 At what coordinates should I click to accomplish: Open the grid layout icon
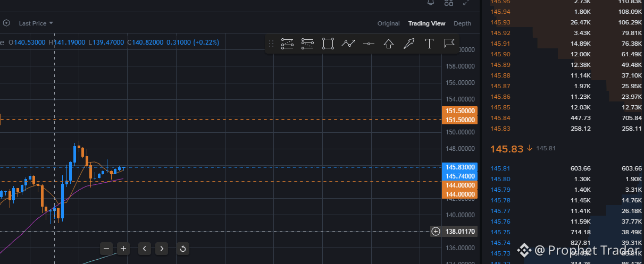(448, 2)
